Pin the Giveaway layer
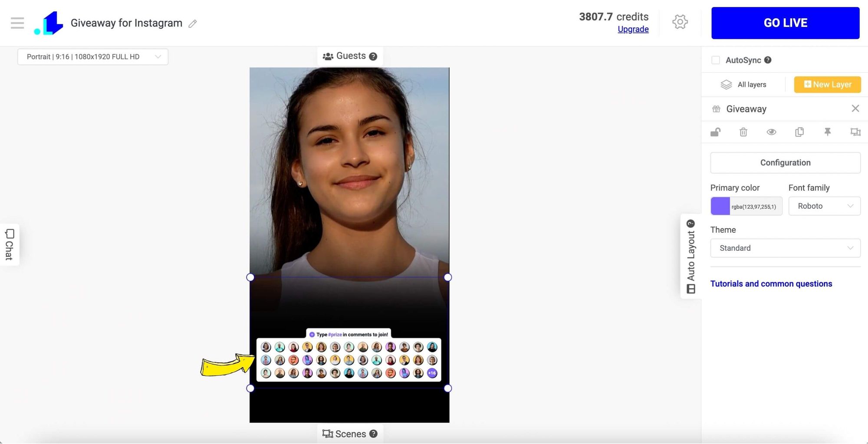868x444 pixels. tap(828, 132)
